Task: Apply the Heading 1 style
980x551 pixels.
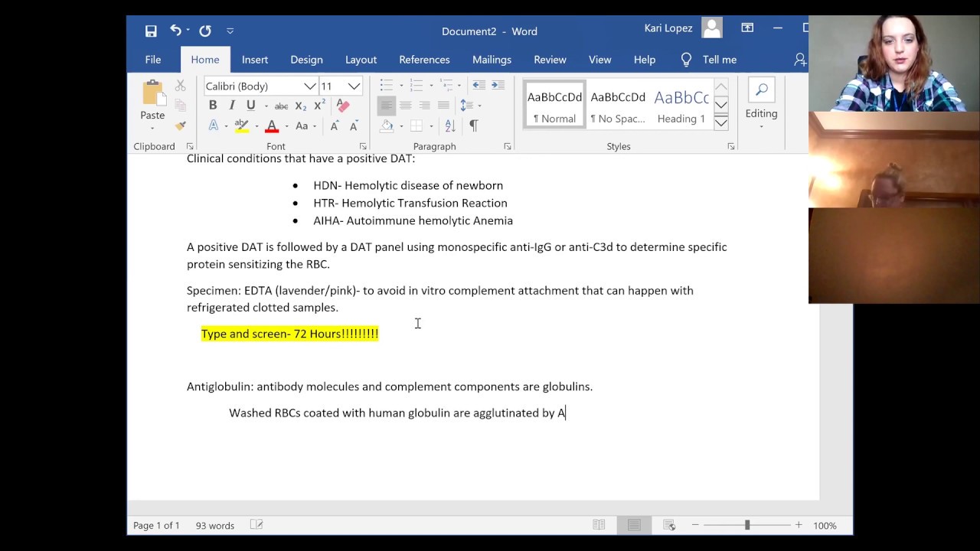Action: pos(681,105)
